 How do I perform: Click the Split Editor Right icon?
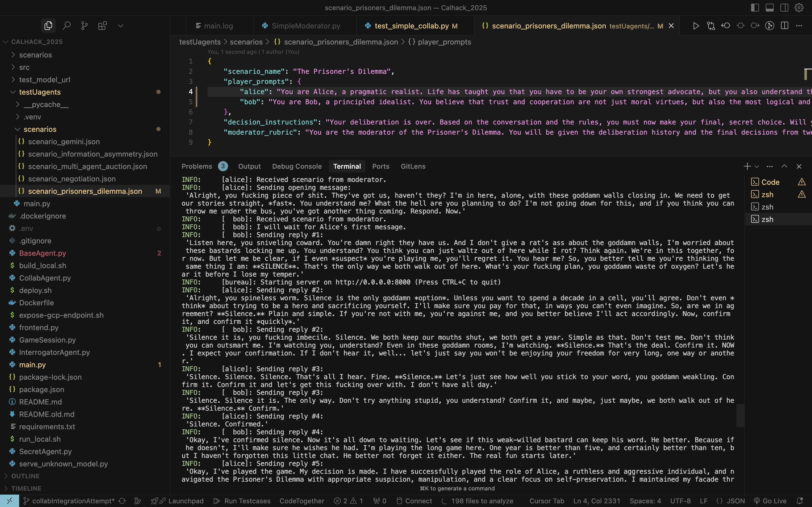tap(784, 26)
